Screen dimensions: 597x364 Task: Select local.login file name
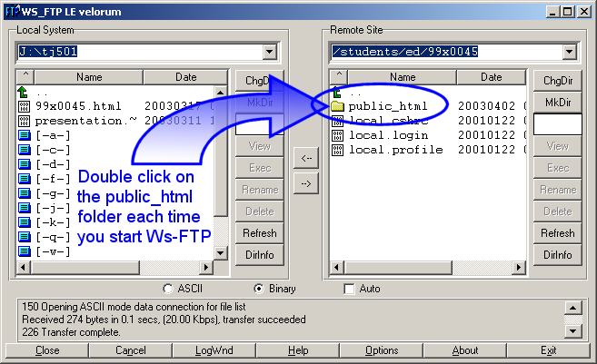pyautogui.click(x=388, y=135)
